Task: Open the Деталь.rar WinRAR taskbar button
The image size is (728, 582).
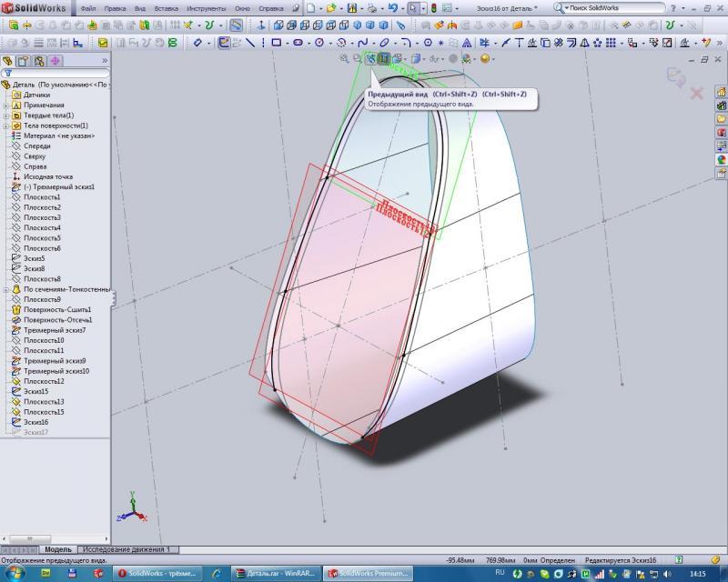Action: tap(271, 573)
